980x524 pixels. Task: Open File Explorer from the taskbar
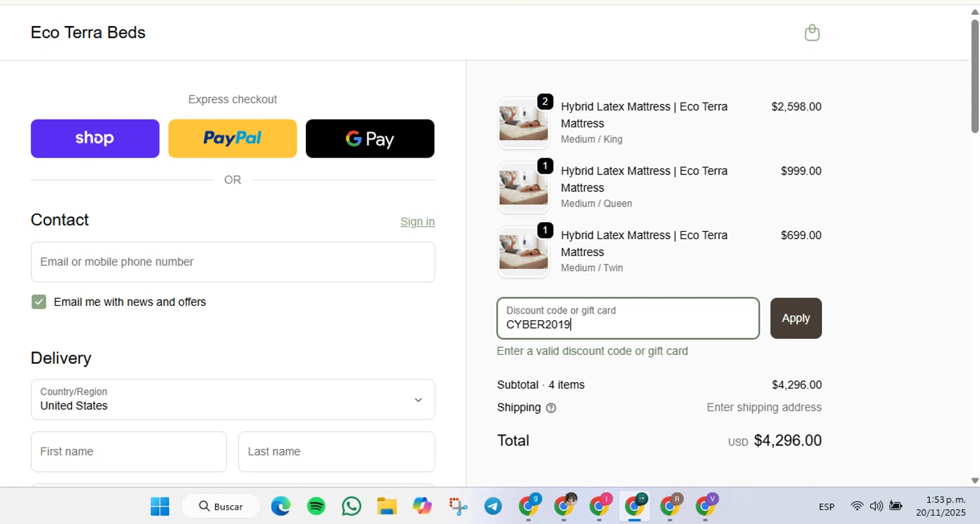[x=387, y=506]
